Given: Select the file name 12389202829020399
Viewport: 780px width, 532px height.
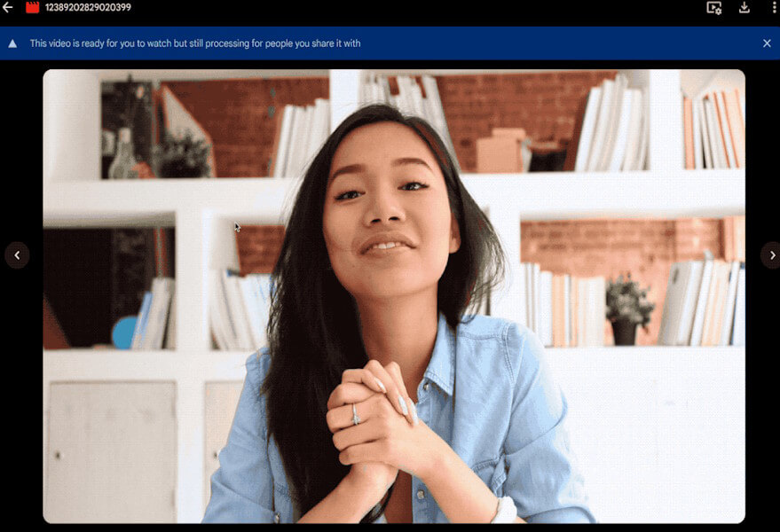Looking at the screenshot, I should pyautogui.click(x=88, y=7).
